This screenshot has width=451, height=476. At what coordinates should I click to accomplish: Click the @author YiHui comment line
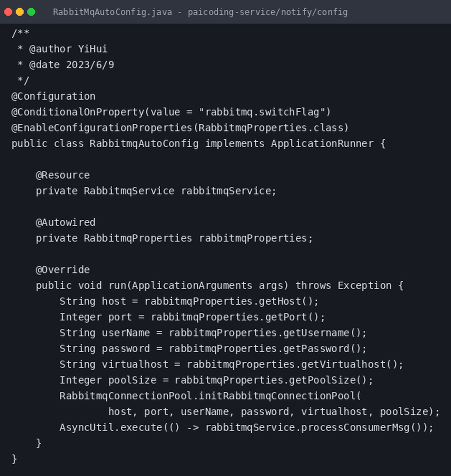tap(63, 49)
